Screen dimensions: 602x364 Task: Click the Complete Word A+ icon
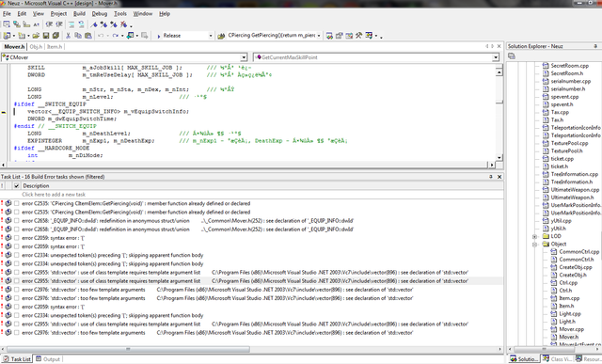point(37,24)
